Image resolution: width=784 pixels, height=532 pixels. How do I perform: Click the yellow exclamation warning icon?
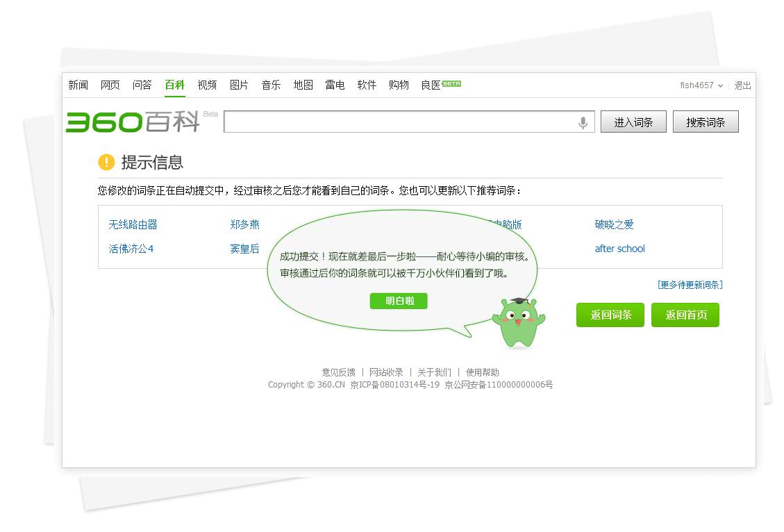pos(106,162)
